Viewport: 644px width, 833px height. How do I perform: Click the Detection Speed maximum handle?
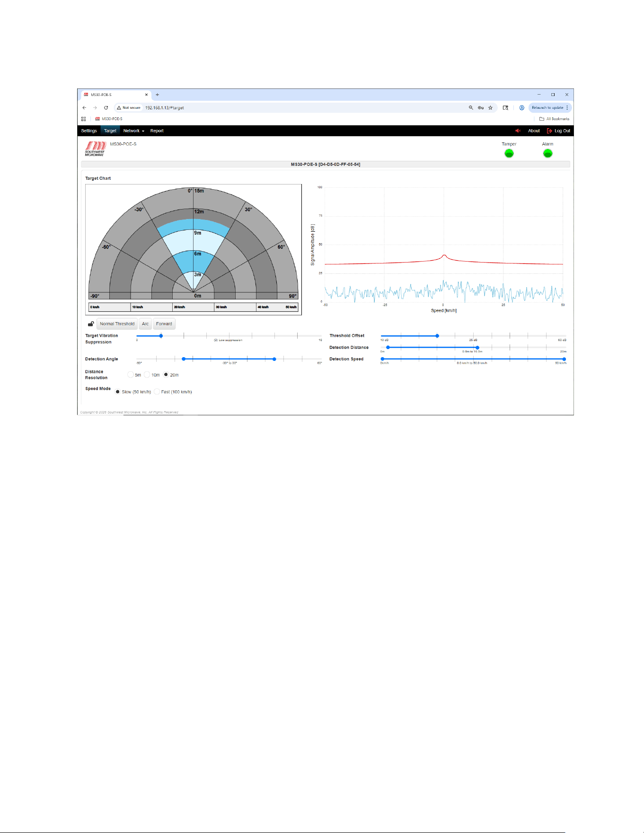click(x=564, y=359)
